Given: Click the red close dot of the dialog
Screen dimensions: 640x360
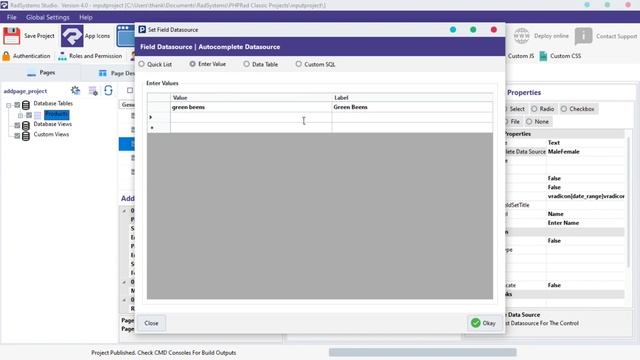Looking at the screenshot, I should tap(493, 29).
